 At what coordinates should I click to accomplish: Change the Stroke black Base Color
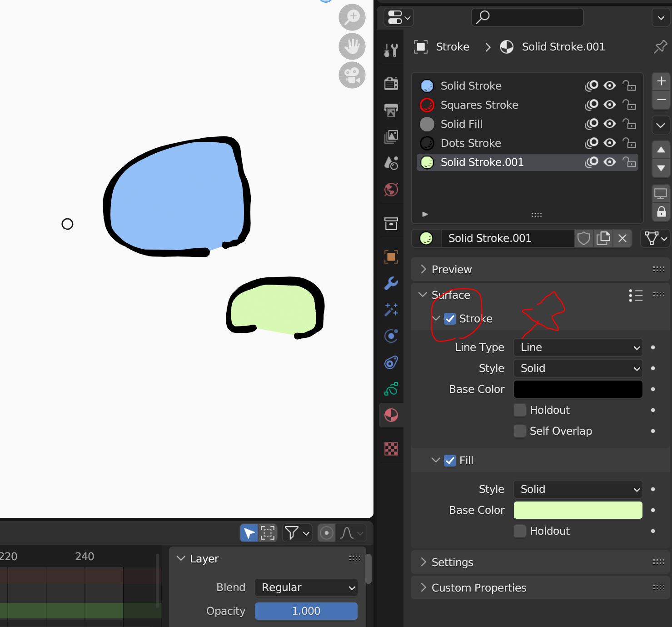578,389
